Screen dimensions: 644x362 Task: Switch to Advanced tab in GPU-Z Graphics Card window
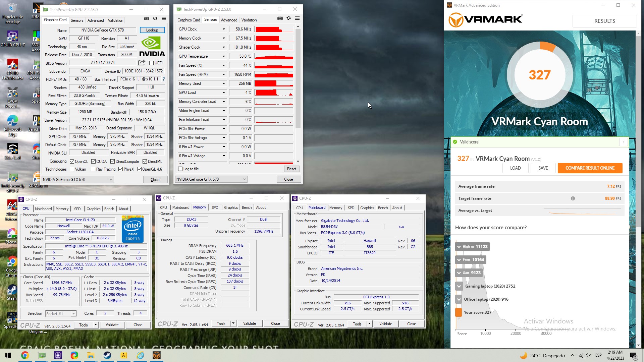click(x=96, y=20)
